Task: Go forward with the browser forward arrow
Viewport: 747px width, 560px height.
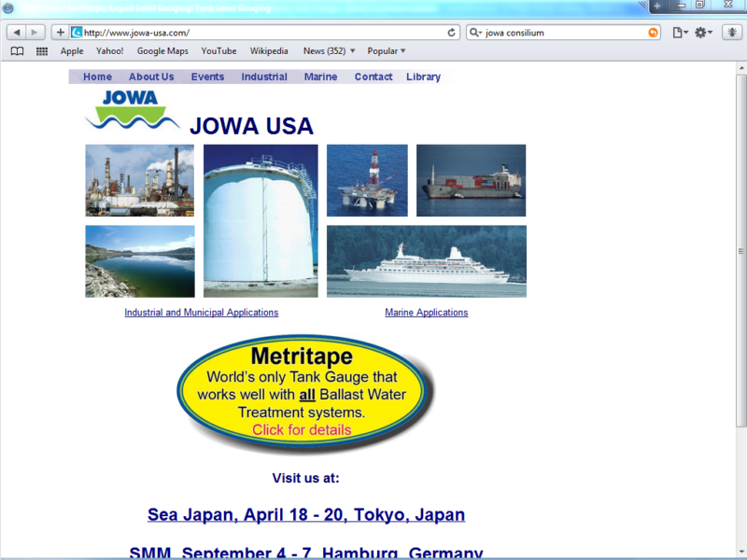Action: click(x=35, y=33)
